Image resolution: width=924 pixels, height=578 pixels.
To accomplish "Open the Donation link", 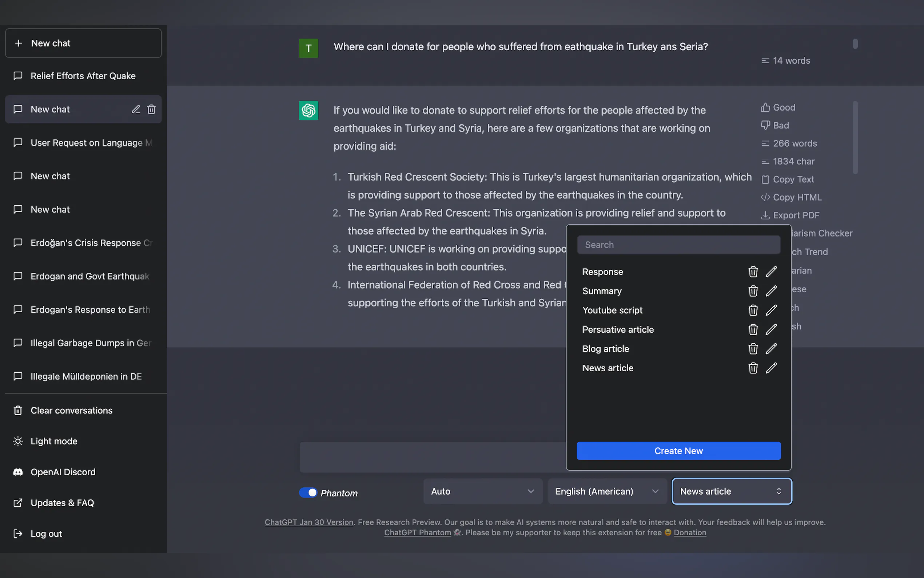I will click(689, 533).
